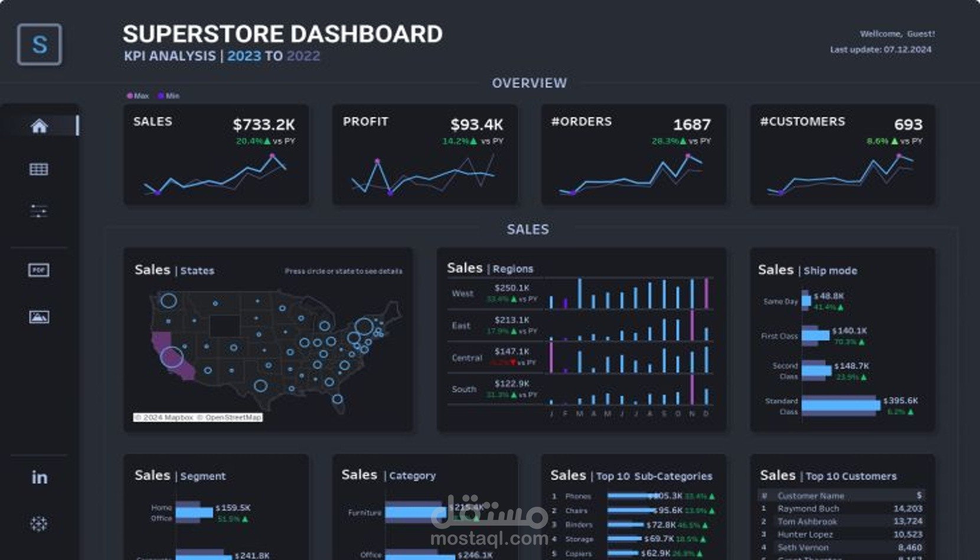Viewport: 980px width, 560px height.
Task: Click the $250.1K West sales value
Action: click(512, 288)
